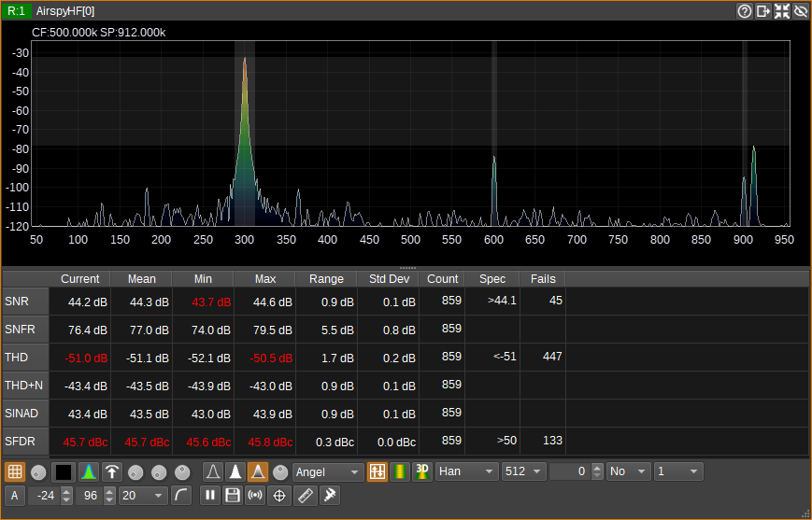Click the Std Dev column header
Screen dimensions: 812x520
tap(387, 279)
